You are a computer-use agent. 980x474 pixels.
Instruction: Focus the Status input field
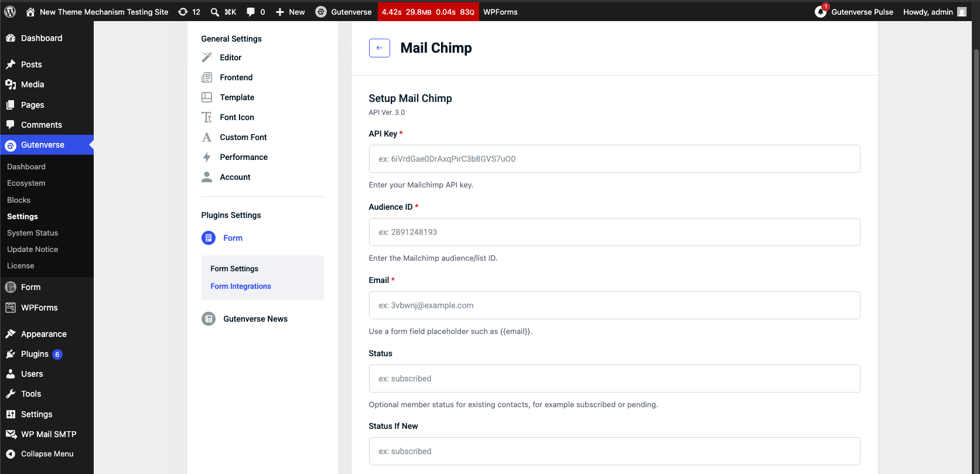point(614,378)
